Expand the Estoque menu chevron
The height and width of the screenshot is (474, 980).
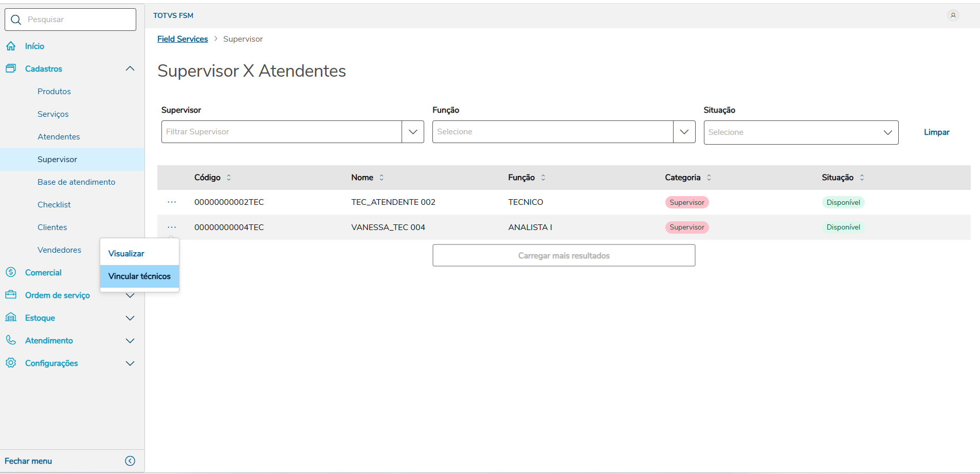click(130, 318)
